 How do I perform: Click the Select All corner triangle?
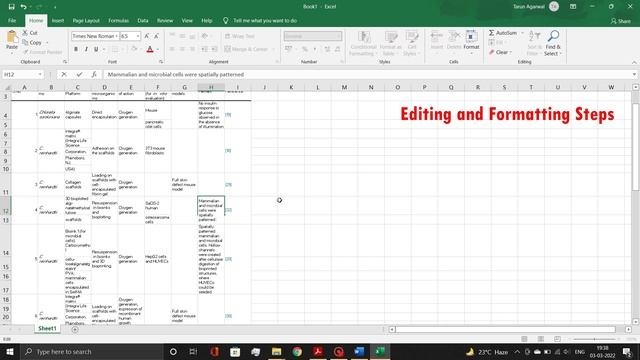7,87
